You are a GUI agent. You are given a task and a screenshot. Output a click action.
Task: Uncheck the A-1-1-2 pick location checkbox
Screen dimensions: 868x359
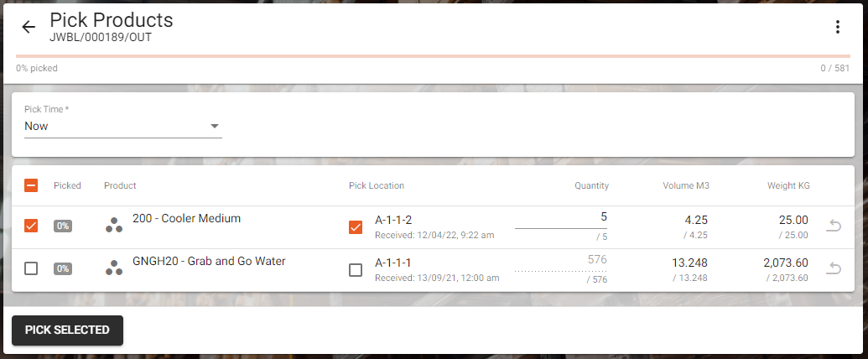[356, 227]
